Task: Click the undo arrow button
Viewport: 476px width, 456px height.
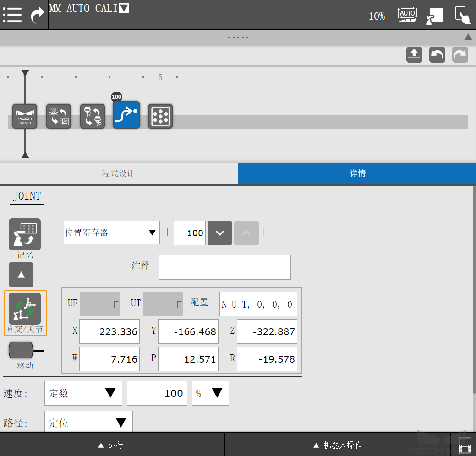Action: tap(437, 55)
